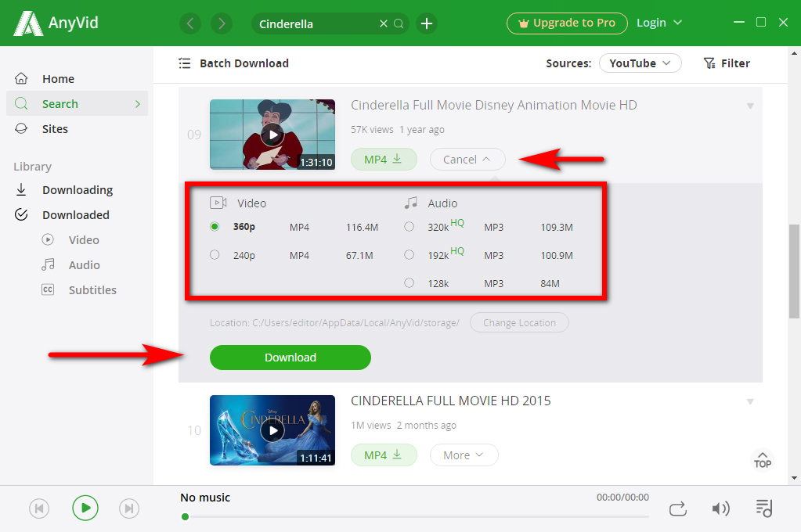Expand the Search chevron in sidebar
801x532 pixels.
pos(138,103)
